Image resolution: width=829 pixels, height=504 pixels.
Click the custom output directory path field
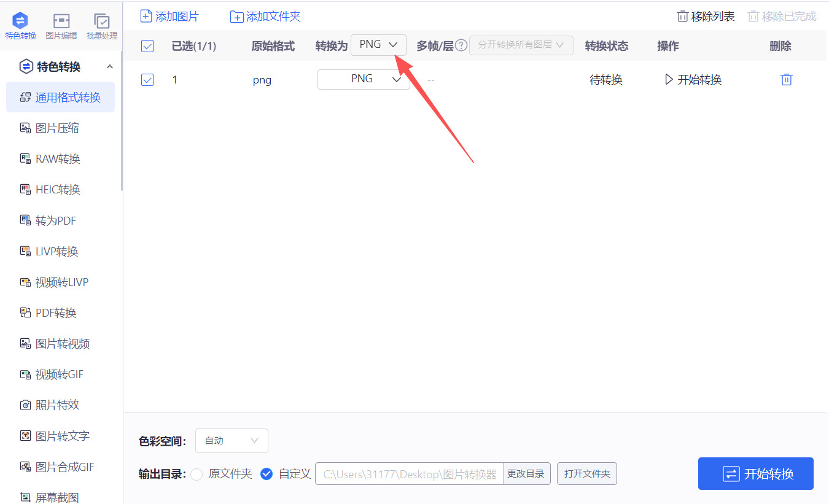tap(408, 473)
